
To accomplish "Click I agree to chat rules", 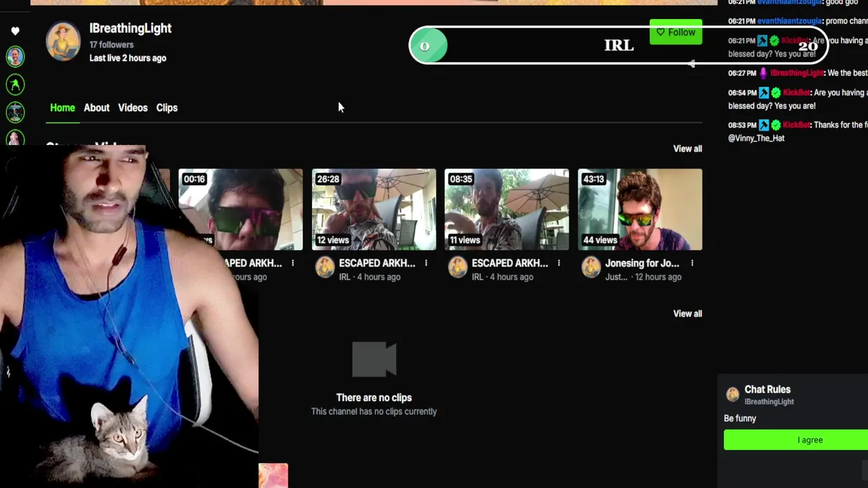I will coord(795,440).
